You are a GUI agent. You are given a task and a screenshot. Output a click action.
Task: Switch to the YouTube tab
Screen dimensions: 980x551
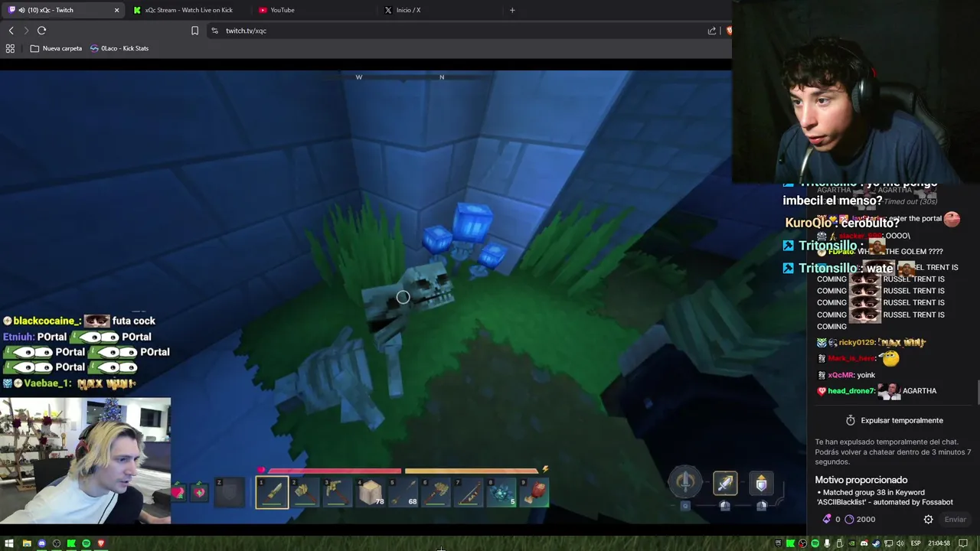[x=314, y=10]
